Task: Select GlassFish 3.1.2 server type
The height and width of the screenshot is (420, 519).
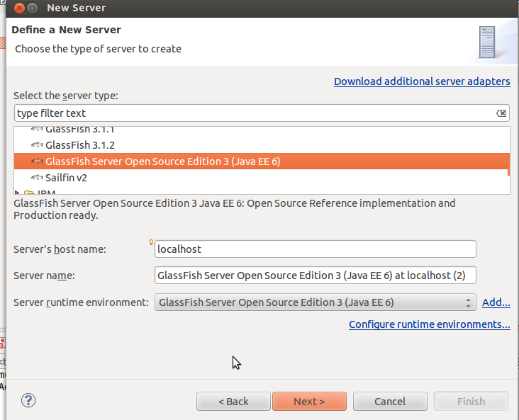Action: pos(80,145)
